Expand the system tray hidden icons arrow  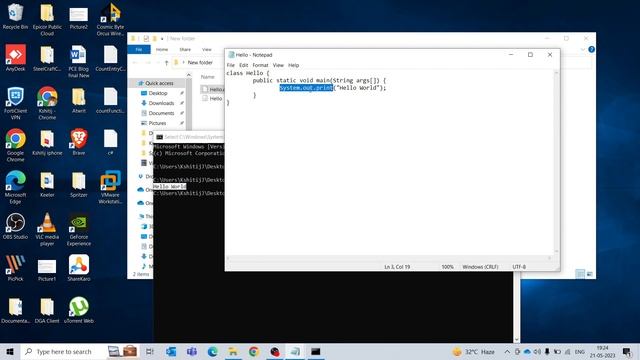tap(507, 351)
